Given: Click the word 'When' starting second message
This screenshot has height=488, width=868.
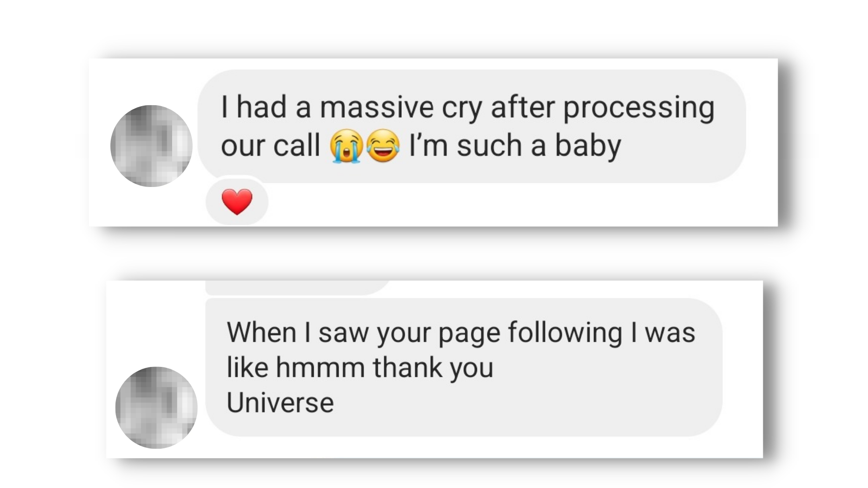Looking at the screenshot, I should pyautogui.click(x=261, y=332).
